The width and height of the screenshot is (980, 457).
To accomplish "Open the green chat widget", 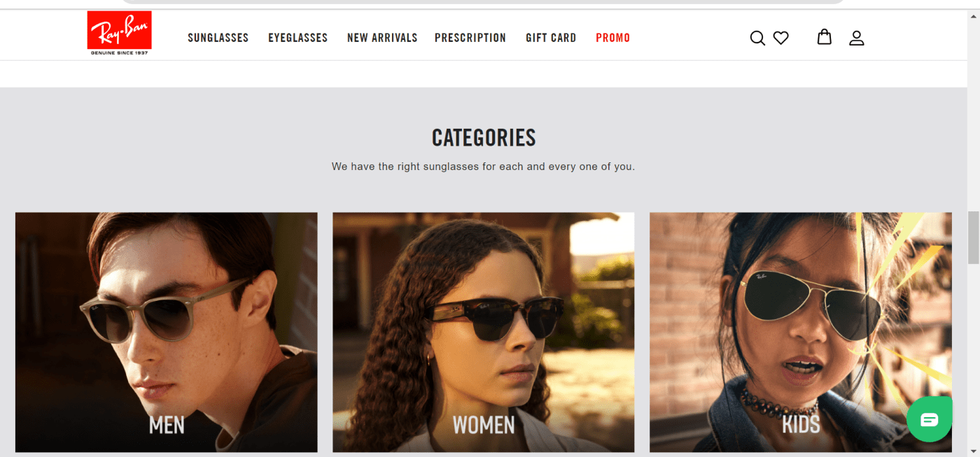I will [930, 419].
